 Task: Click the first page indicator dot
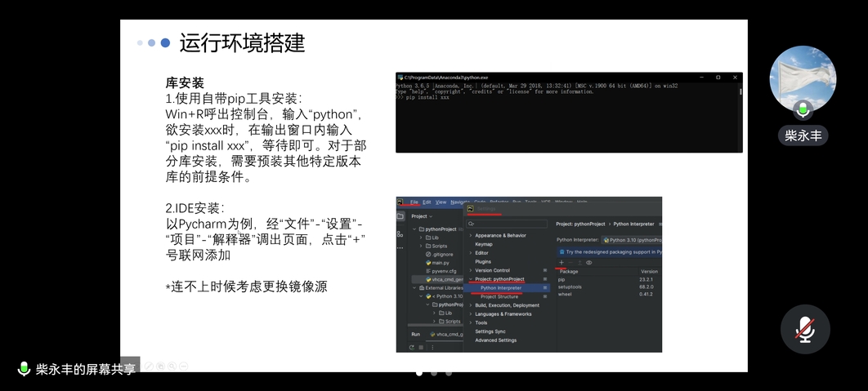[x=419, y=373]
